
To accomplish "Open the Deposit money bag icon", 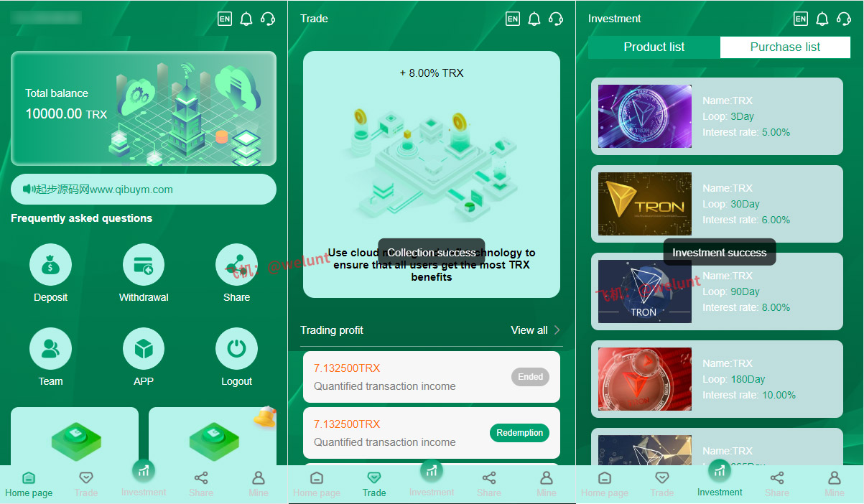I will [x=50, y=264].
